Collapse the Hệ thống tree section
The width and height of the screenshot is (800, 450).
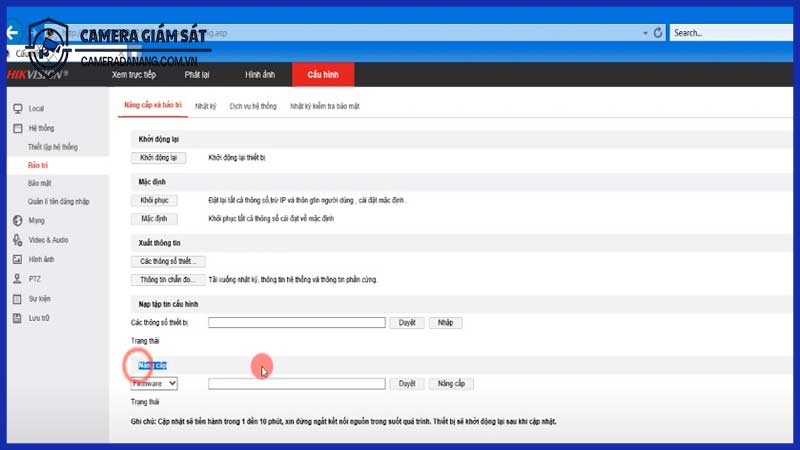coord(16,128)
